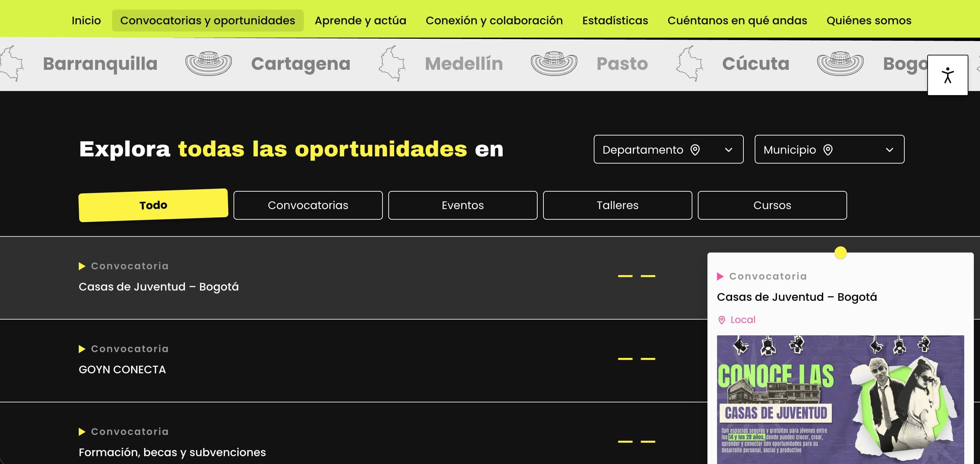The height and width of the screenshot is (464, 980).
Task: Click card title Casas de Juventud – Bogotá
Action: click(797, 297)
